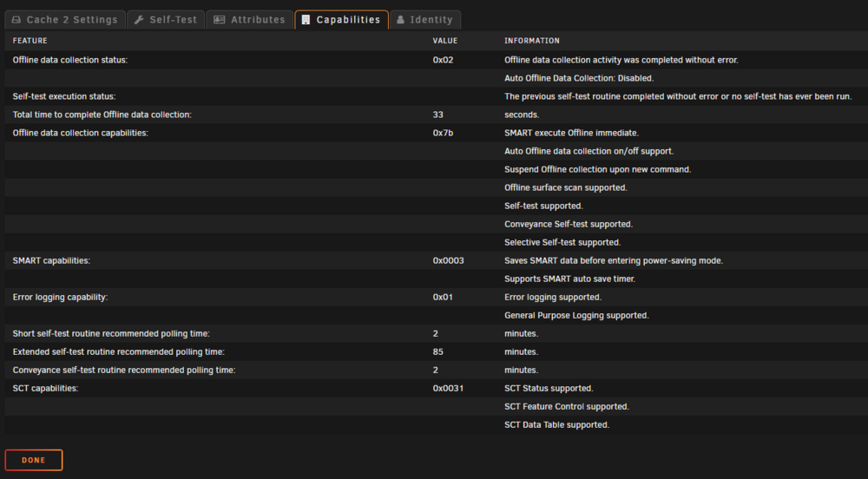Select the value 0x01
The height and width of the screenshot is (479, 868).
point(443,297)
